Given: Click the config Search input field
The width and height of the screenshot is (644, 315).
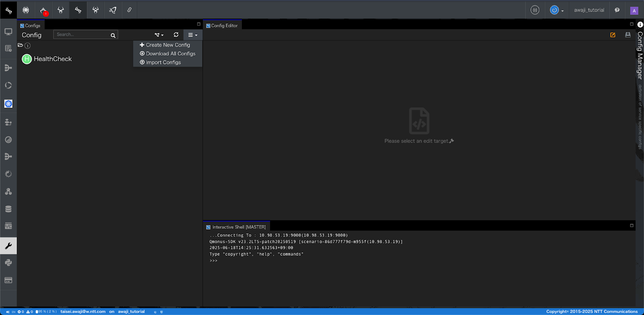Looking at the screenshot, I should pyautogui.click(x=82, y=35).
